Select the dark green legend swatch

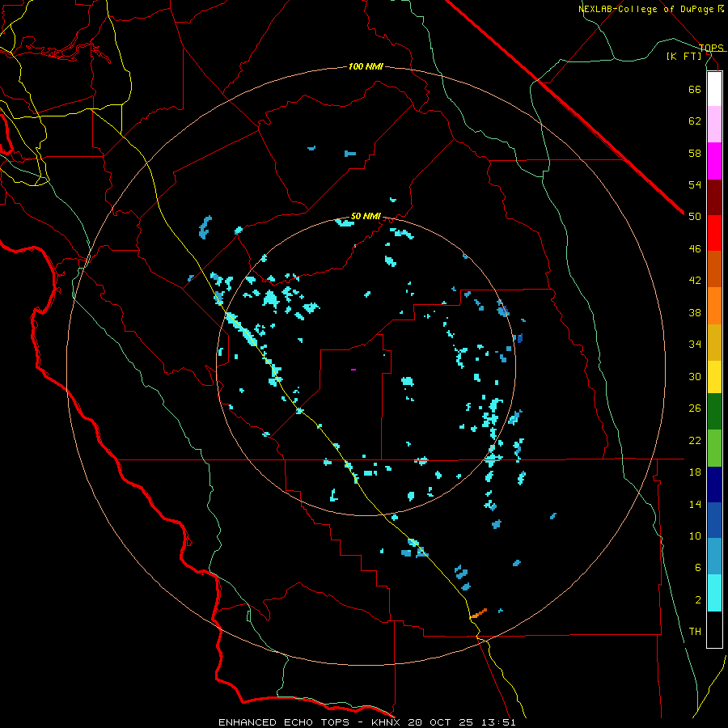[714, 412]
